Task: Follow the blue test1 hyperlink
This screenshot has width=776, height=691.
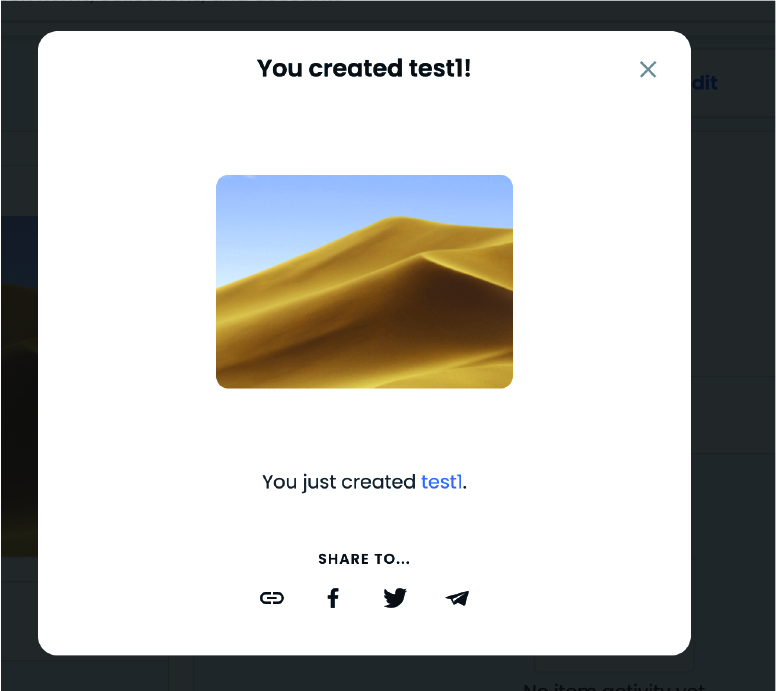Action: [x=441, y=482]
